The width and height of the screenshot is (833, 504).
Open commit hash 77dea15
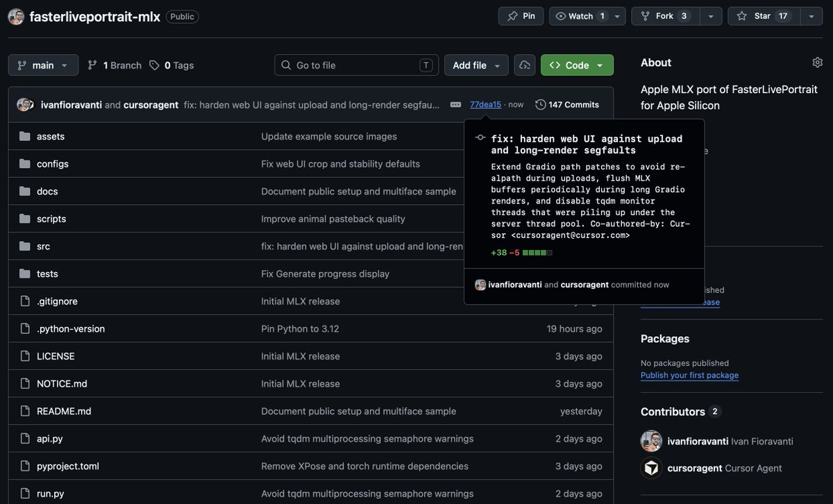coord(485,105)
